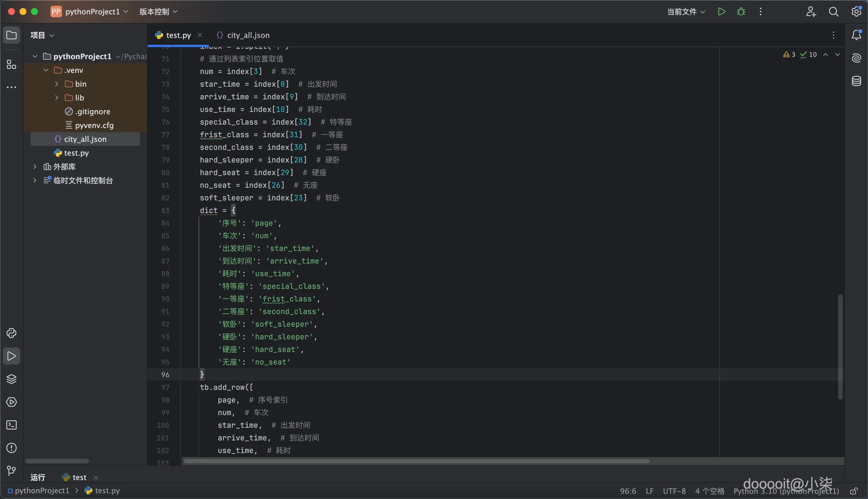Toggle the Run tool window button
This screenshot has height=499, width=868.
[x=11, y=356]
